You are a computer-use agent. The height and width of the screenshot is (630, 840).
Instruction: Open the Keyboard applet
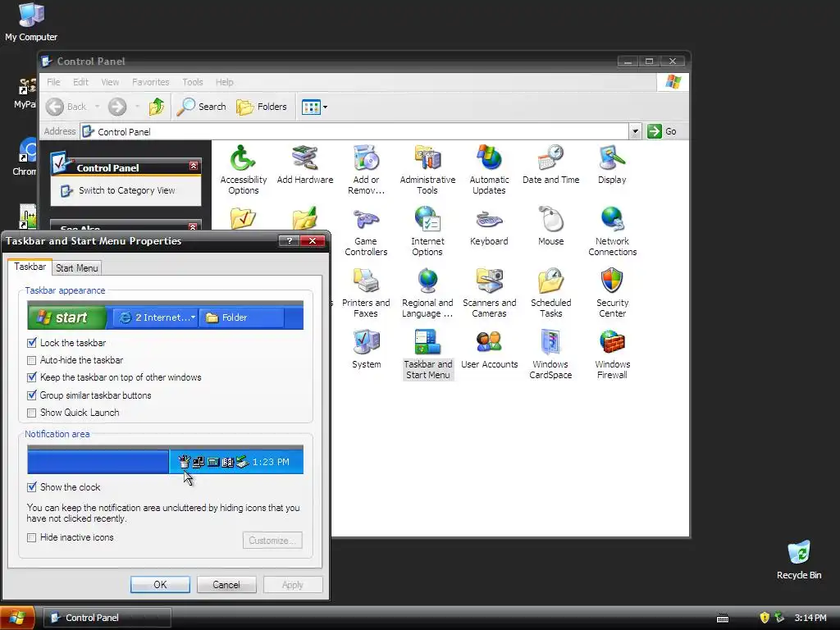tap(489, 226)
